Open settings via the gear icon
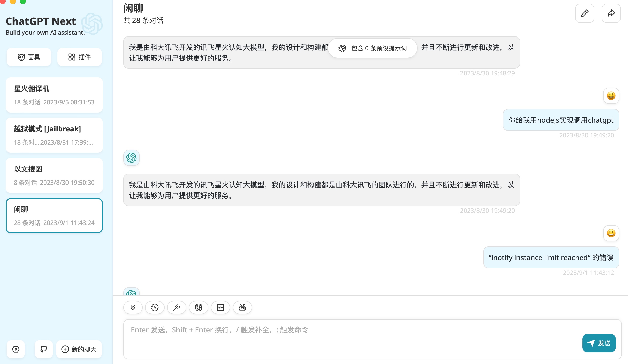The width and height of the screenshot is (628, 364). [16, 349]
